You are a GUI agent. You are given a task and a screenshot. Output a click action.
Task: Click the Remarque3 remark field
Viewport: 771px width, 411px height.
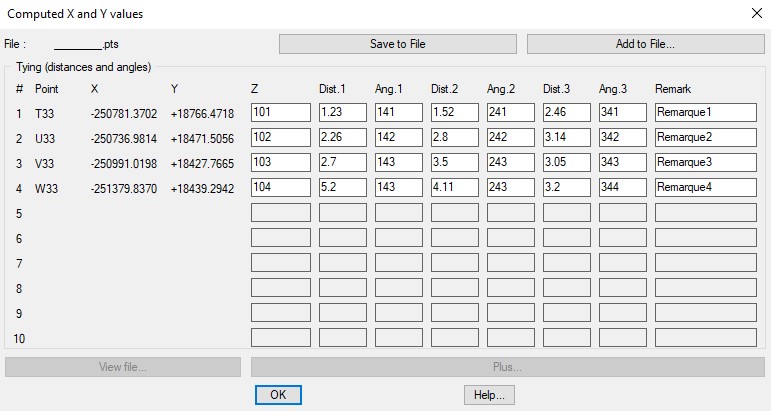click(705, 162)
